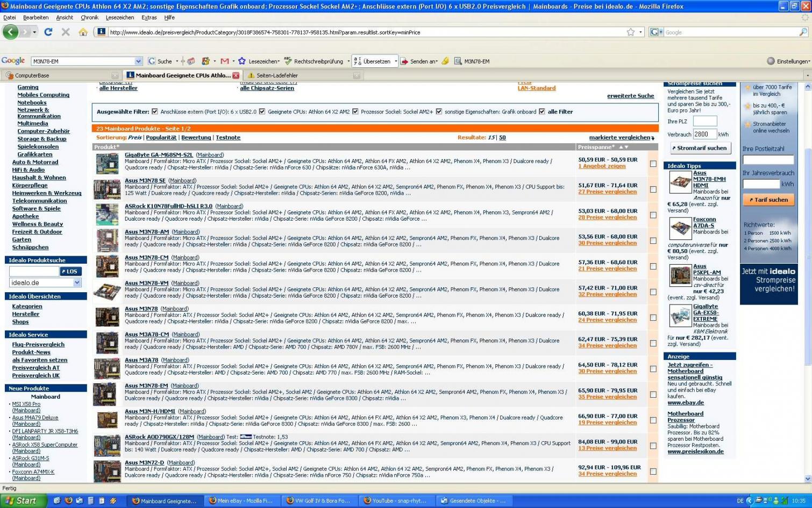The height and width of the screenshot is (508, 812).
Task: Click the DE language indicator in tray
Action: 740,500
